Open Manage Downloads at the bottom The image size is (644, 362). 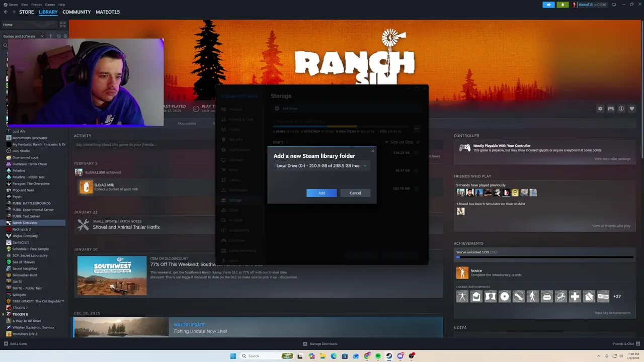[x=320, y=344]
